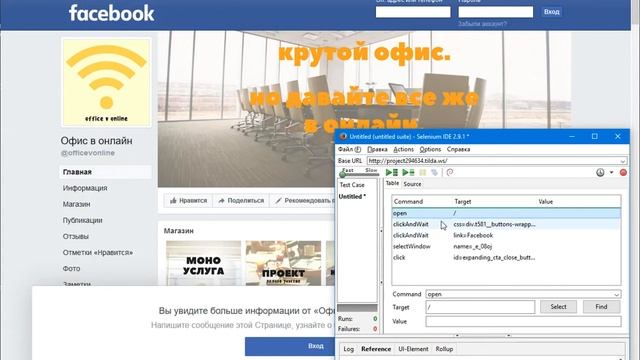Open the Reference tab
The width and height of the screenshot is (640, 360).
pos(376,349)
